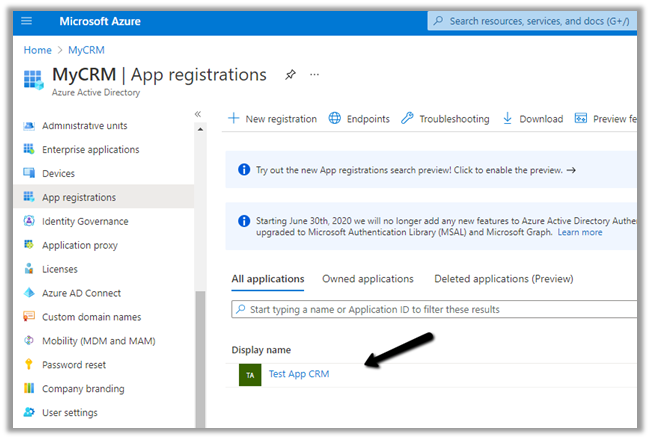
Task: Open the Test App CRM application link
Action: tap(299, 374)
